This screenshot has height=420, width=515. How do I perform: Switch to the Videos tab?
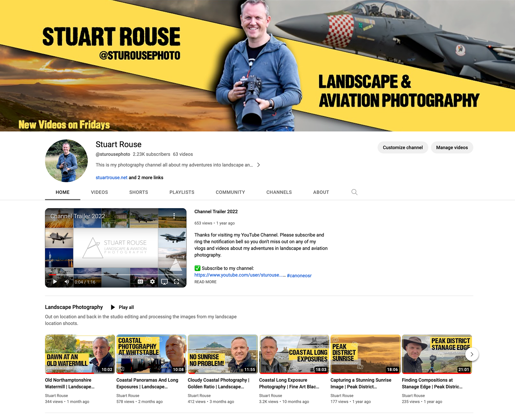(99, 192)
